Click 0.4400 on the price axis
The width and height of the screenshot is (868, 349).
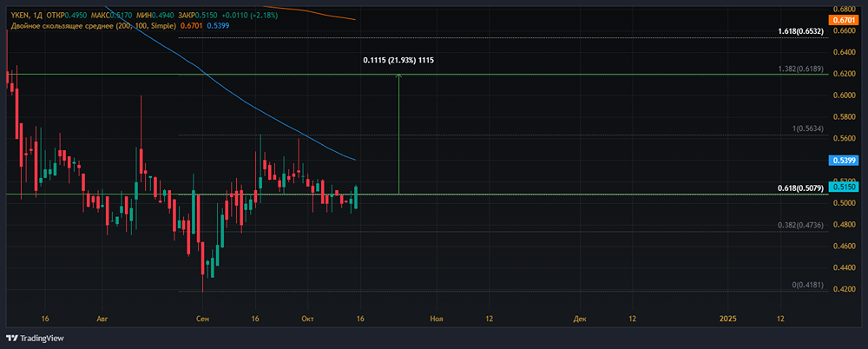(844, 268)
